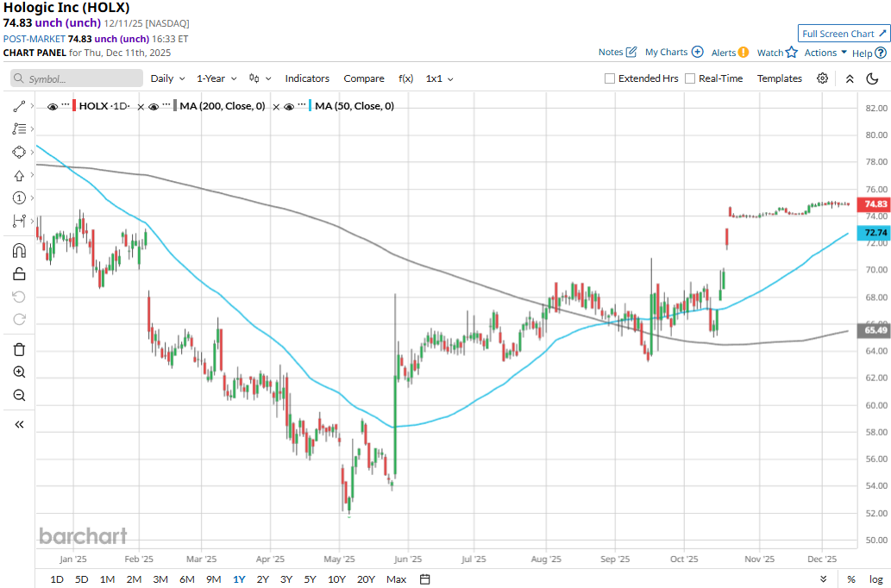
Task: Open Notes editor
Action: (x=618, y=53)
